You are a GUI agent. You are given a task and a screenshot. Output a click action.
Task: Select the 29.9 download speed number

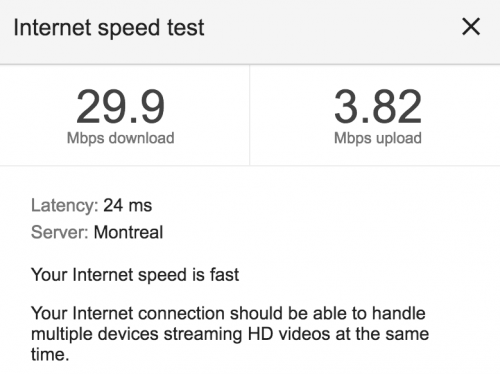(120, 106)
